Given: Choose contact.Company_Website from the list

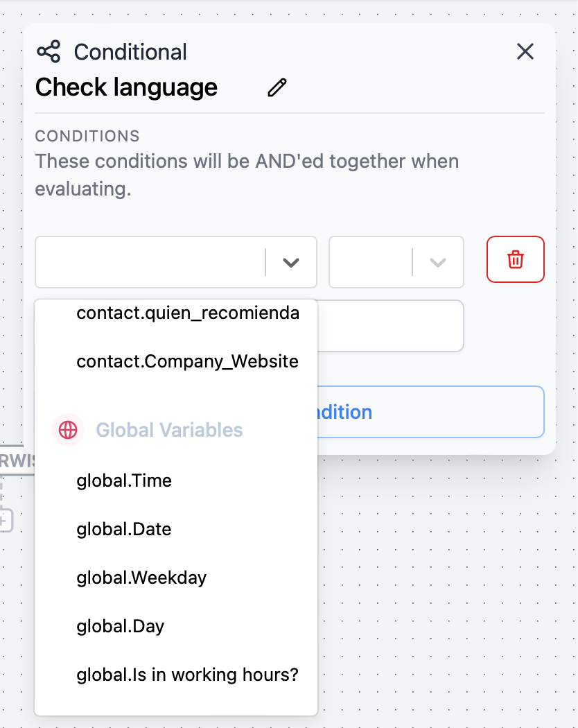Looking at the screenshot, I should pyautogui.click(x=187, y=361).
